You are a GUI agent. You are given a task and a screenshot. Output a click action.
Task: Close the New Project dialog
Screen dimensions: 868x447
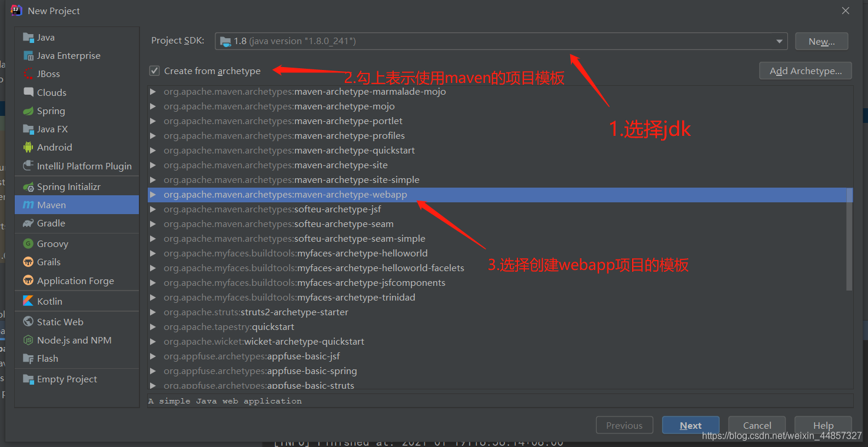[846, 11]
